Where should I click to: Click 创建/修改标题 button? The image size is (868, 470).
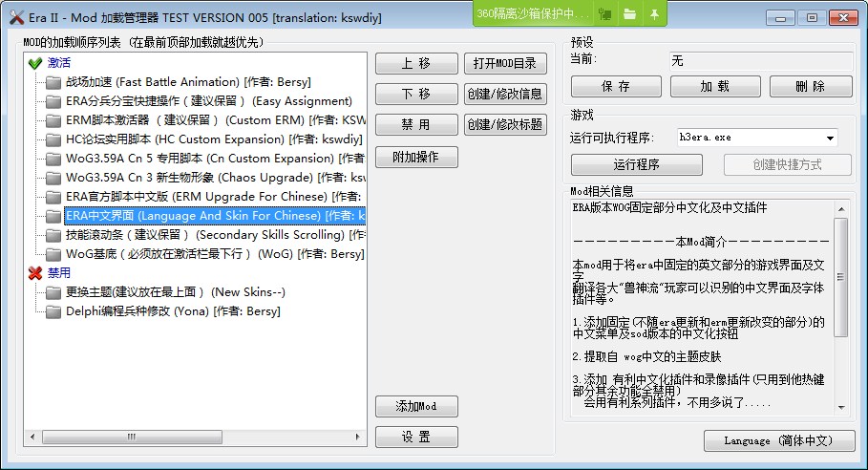pos(505,124)
